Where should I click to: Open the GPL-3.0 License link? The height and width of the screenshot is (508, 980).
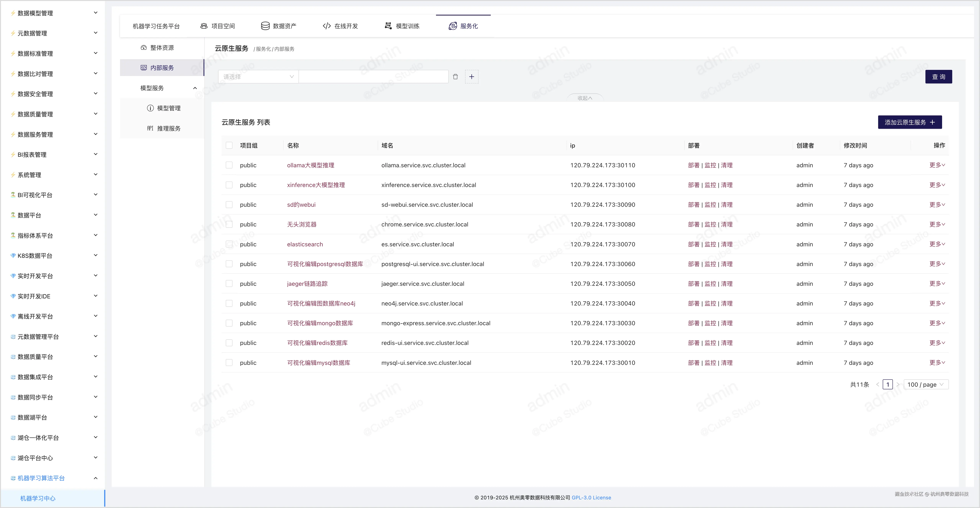591,497
